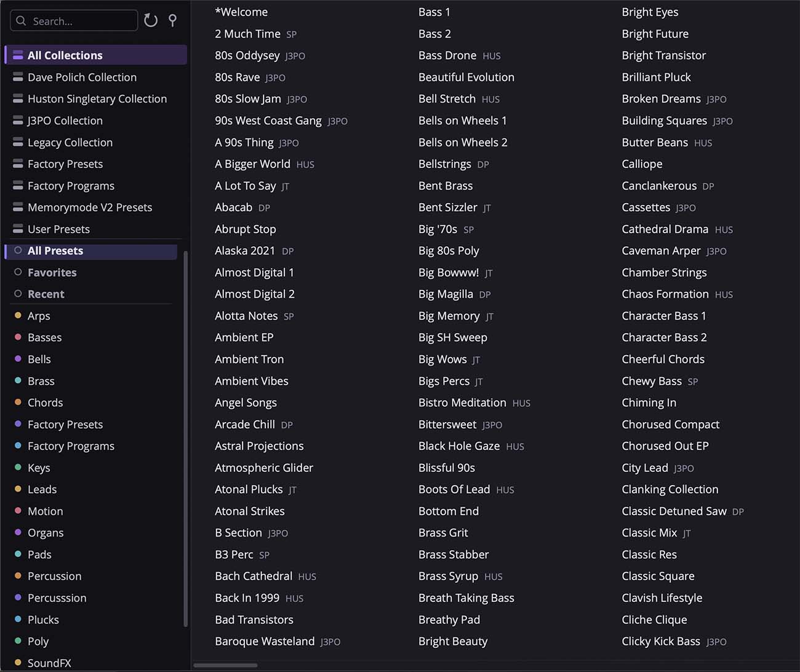Click the Motion category color dot
Viewport: 800px width, 672px height.
(18, 510)
